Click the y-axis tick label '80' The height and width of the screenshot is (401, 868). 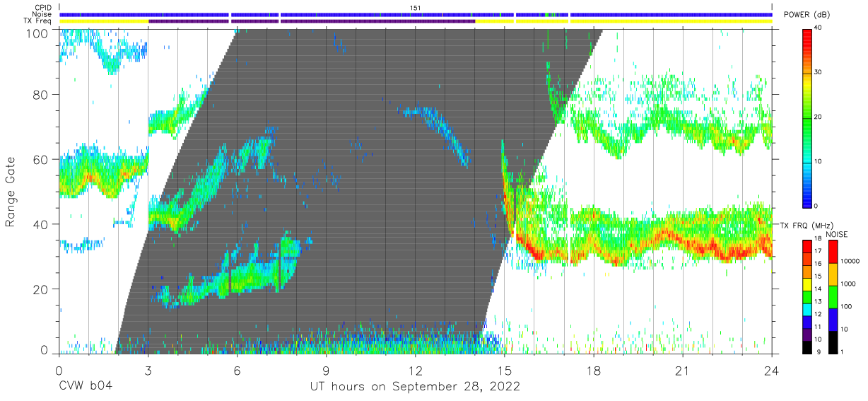[x=42, y=95]
